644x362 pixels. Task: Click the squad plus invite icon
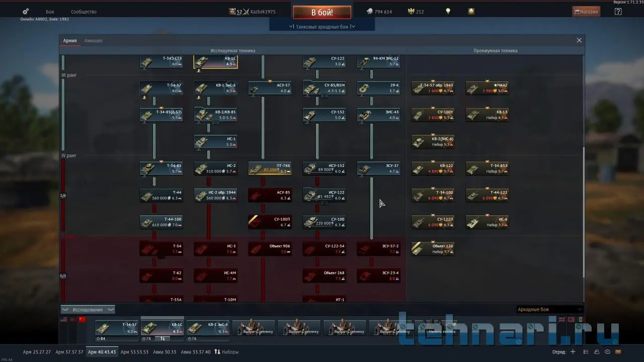(x=573, y=352)
